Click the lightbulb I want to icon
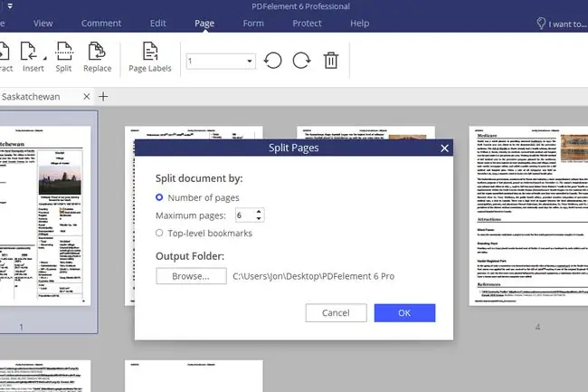The height and width of the screenshot is (392, 588). pyautogui.click(x=541, y=24)
